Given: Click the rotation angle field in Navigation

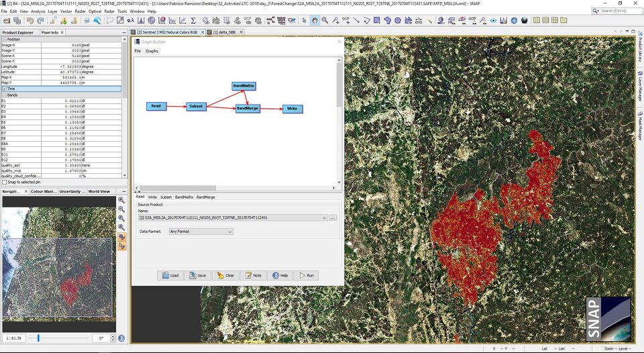Looking at the screenshot, I should [x=101, y=338].
